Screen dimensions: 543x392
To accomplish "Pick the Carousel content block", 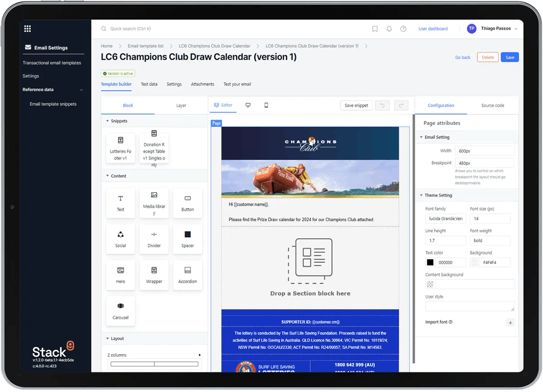I will pyautogui.click(x=120, y=311).
